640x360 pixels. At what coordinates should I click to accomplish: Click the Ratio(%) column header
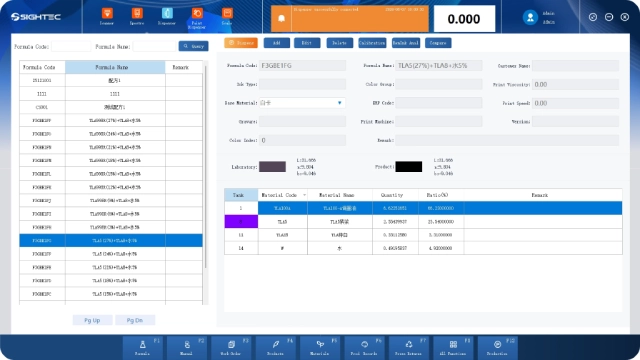[441, 195]
